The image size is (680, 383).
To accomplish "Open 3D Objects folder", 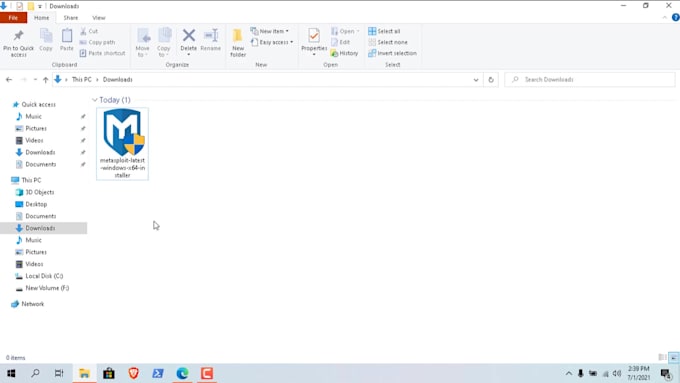I will point(39,192).
